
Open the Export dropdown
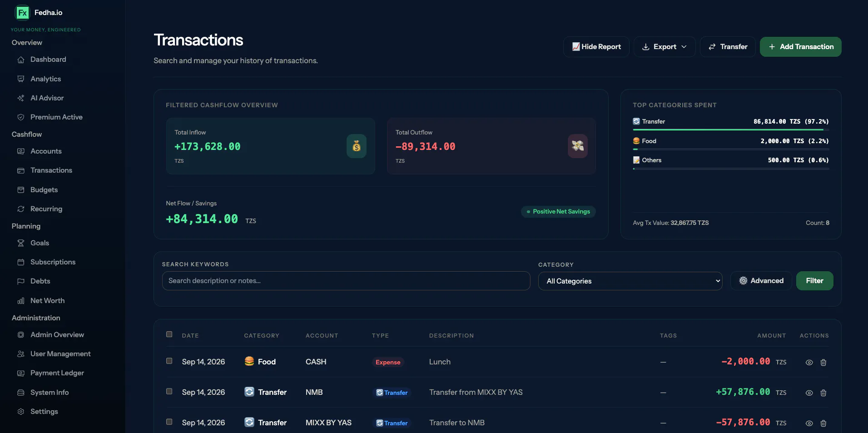pos(665,47)
